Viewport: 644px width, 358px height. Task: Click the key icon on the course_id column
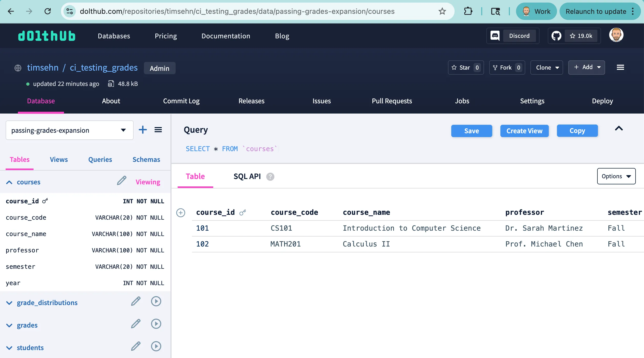45,201
